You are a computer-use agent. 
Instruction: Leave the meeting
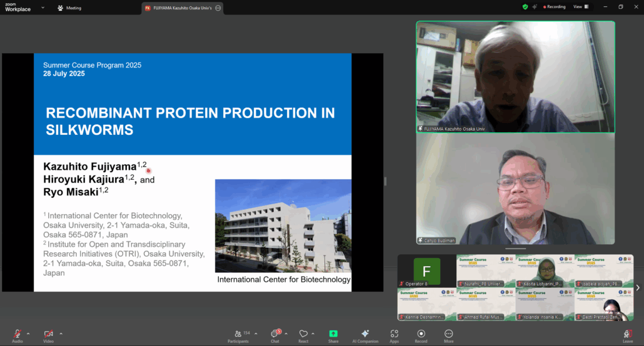click(x=627, y=335)
